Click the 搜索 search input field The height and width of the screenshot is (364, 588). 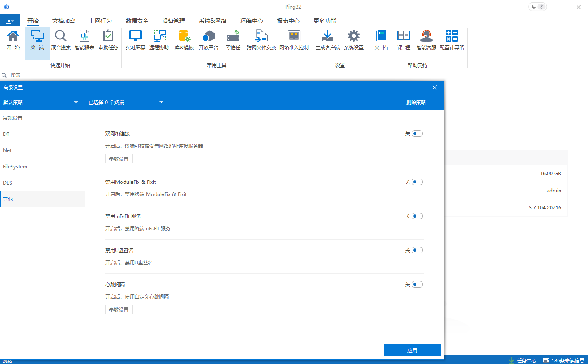(53, 75)
